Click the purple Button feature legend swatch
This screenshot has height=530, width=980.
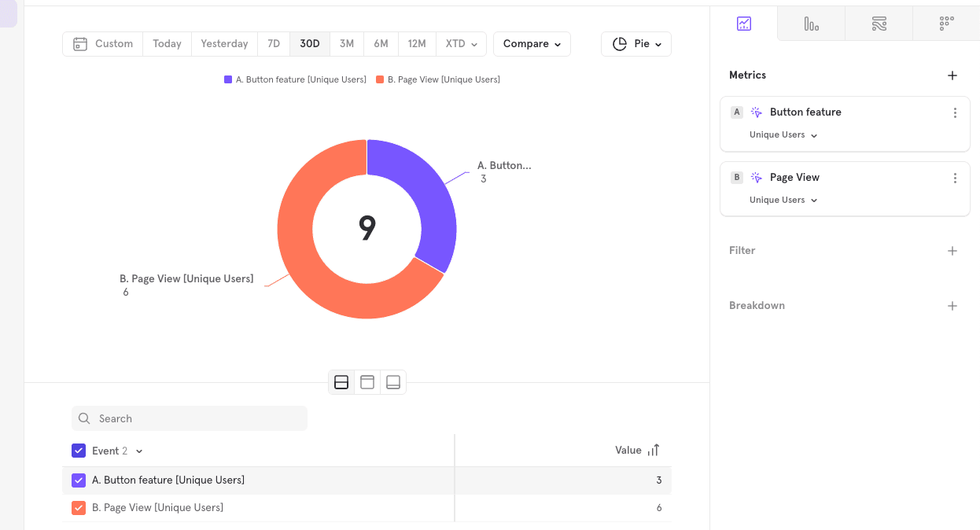[227, 79]
